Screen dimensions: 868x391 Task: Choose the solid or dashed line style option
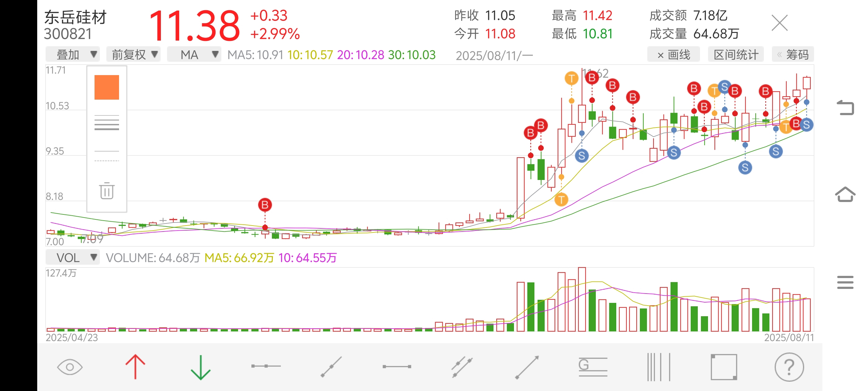pyautogui.click(x=107, y=156)
